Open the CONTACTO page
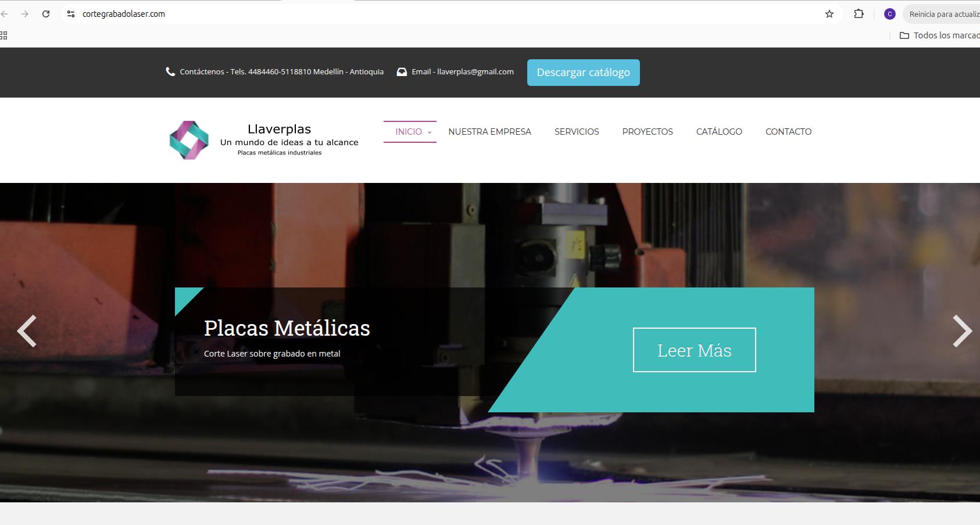The image size is (980, 525). 788,132
